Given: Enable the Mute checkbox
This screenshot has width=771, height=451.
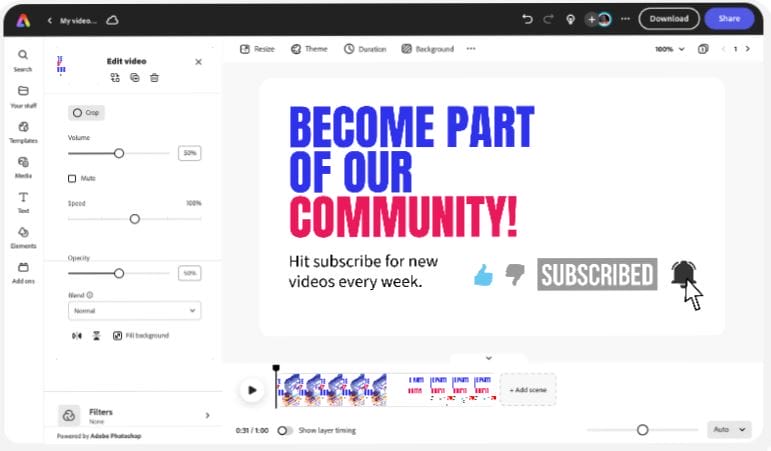Looking at the screenshot, I should tap(72, 178).
